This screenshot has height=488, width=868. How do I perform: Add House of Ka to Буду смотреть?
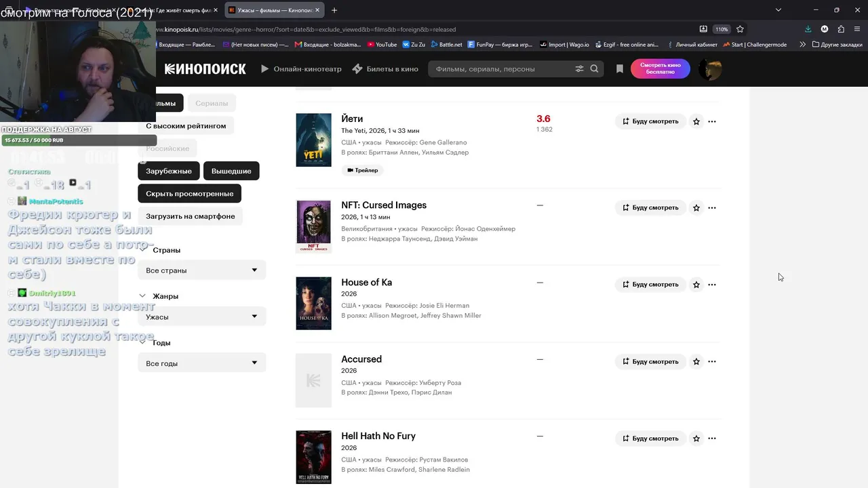(650, 285)
